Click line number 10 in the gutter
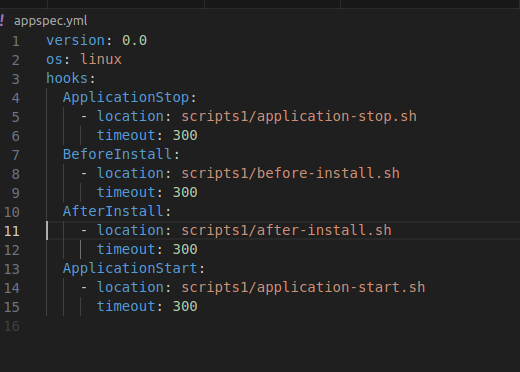This screenshot has height=372, width=520. click(x=12, y=213)
